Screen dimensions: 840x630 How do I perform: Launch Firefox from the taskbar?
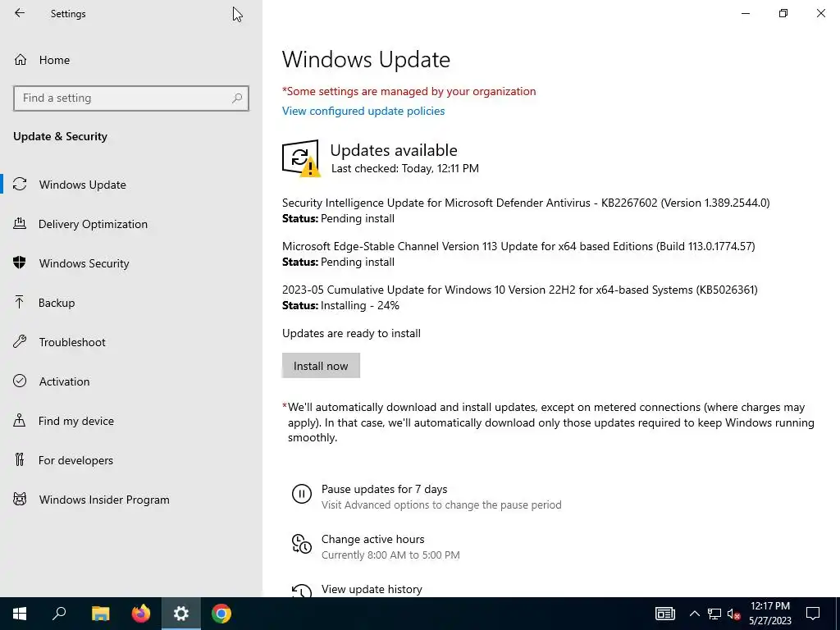click(x=141, y=614)
